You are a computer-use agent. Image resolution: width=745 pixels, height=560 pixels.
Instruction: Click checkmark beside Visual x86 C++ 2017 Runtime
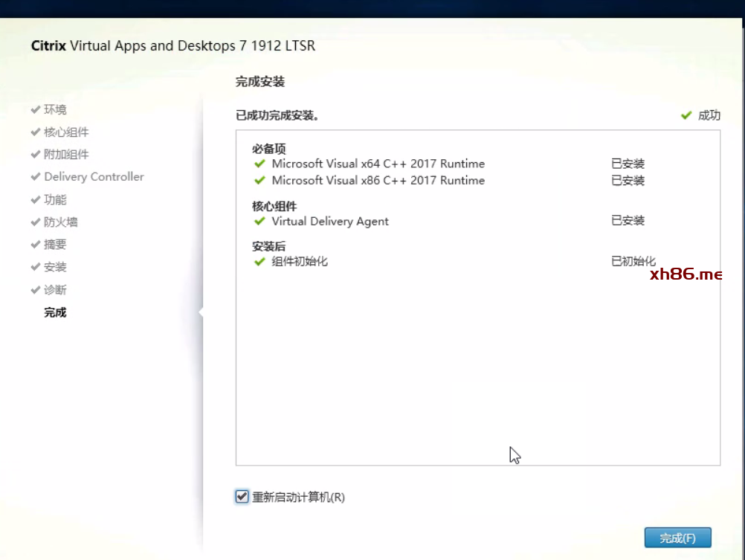tap(259, 181)
